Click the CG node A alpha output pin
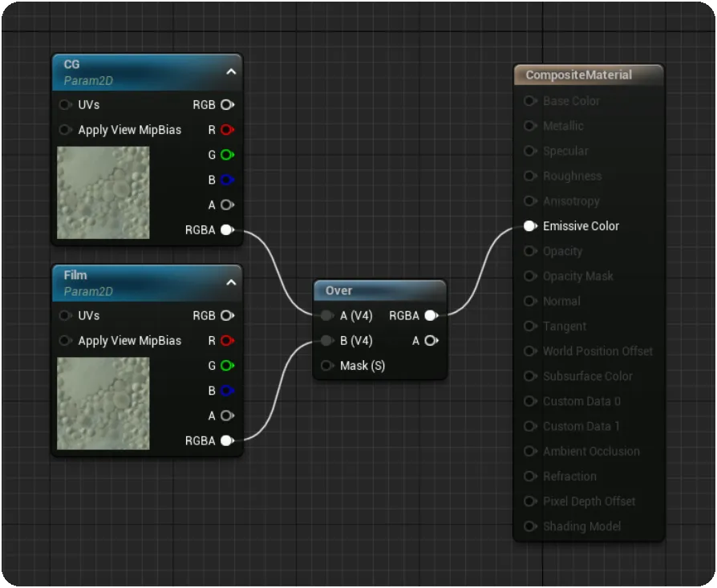 click(227, 205)
